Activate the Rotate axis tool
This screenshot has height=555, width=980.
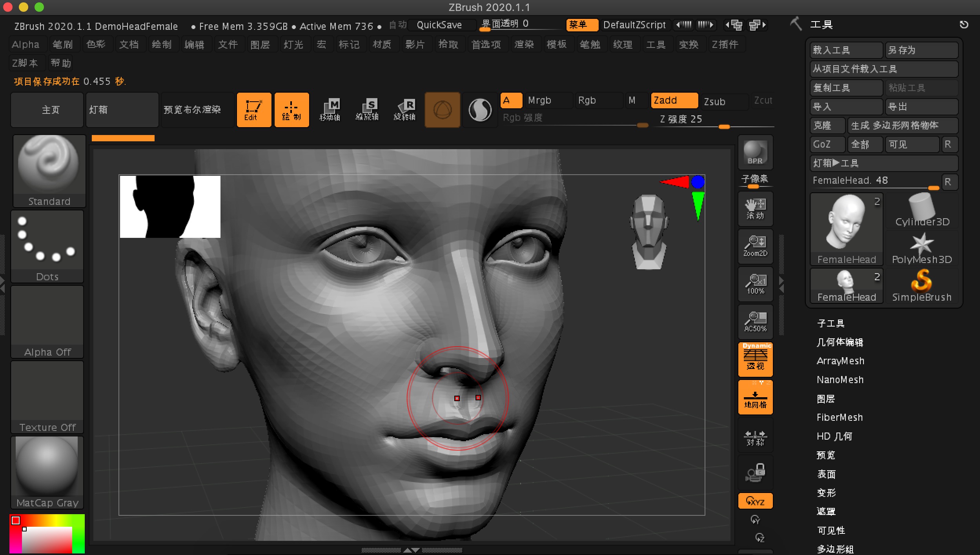(404, 110)
